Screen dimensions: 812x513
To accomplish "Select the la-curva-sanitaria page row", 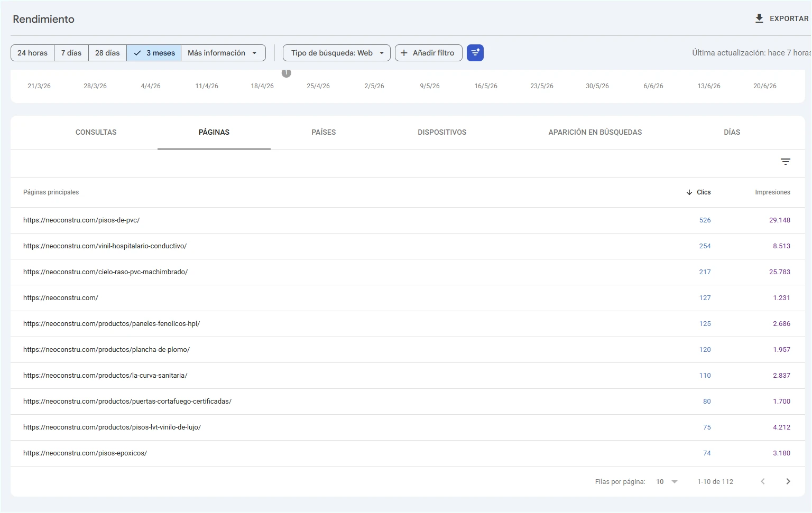I will [408, 376].
